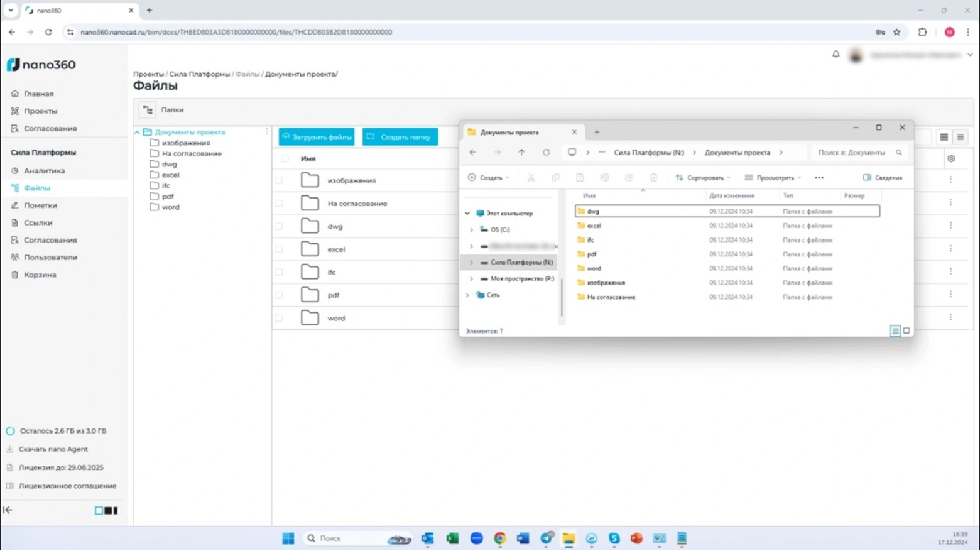Click the folder tree icon beside Папки

[148, 110]
